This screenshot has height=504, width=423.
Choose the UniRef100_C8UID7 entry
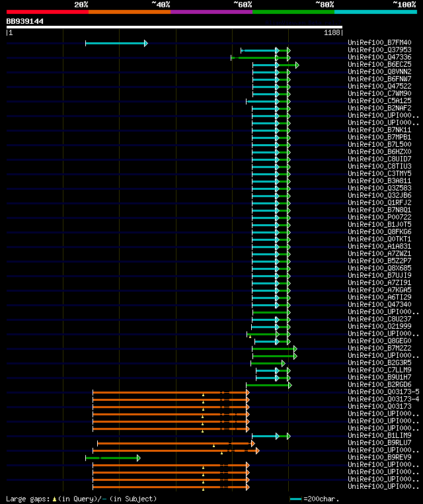(379, 159)
